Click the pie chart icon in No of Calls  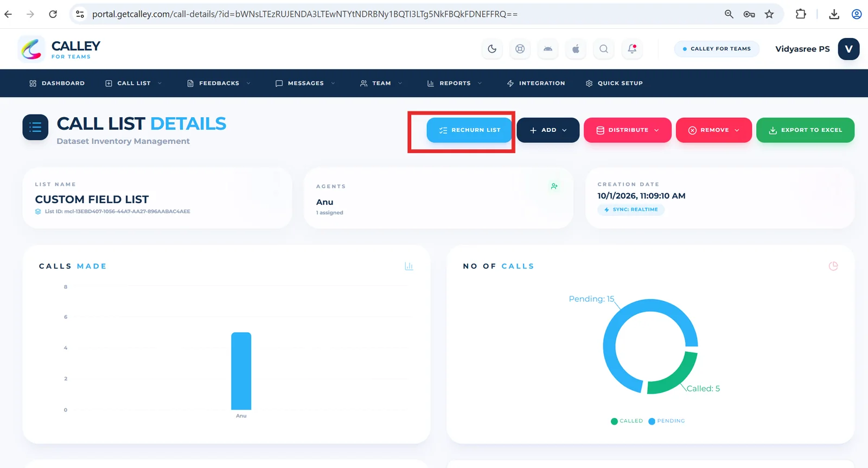(x=833, y=266)
